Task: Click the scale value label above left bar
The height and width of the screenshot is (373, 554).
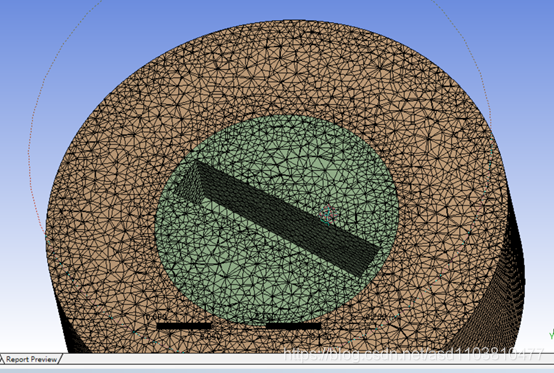Action: (156, 317)
